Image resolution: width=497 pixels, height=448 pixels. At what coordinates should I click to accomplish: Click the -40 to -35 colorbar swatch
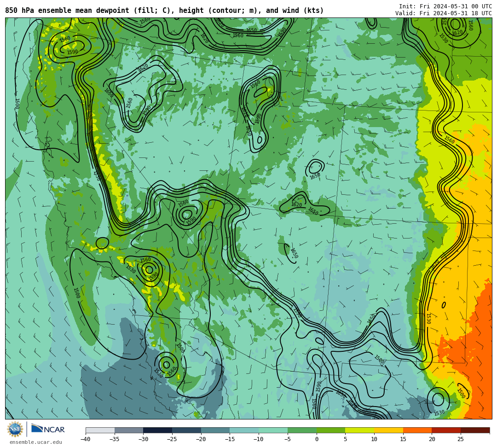click(100, 430)
